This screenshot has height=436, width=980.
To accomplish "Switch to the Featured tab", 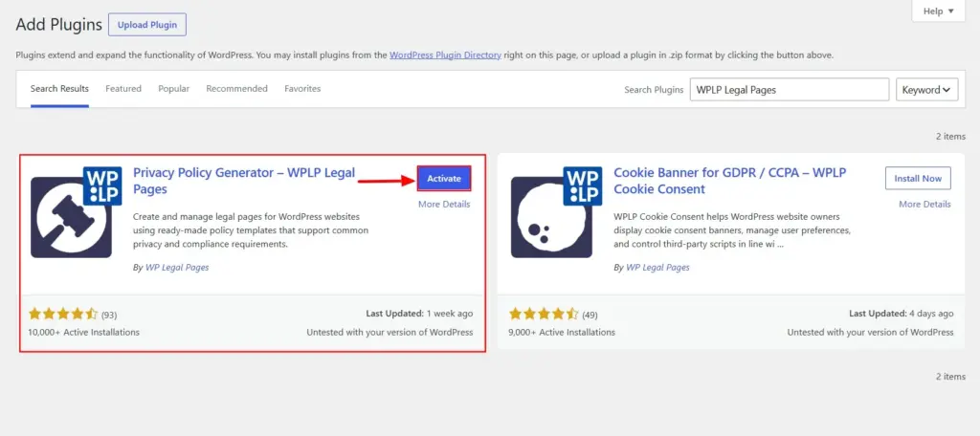I will click(123, 89).
